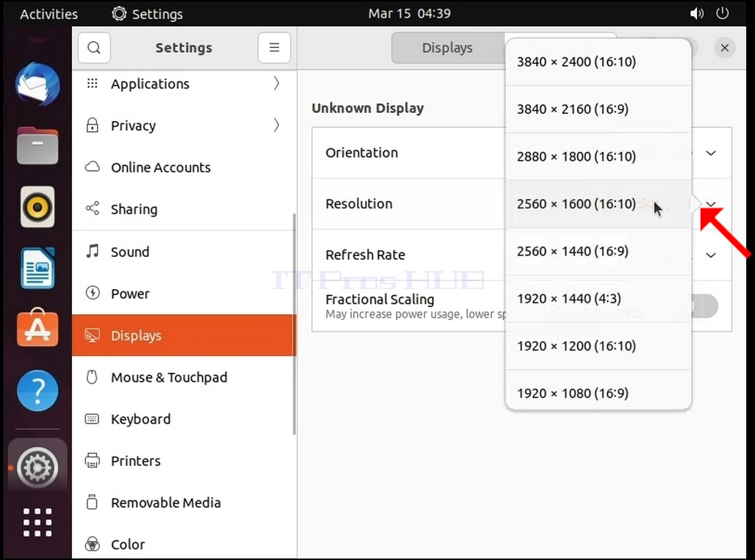Click the Color icon in sidebar
This screenshot has height=560, width=755.
[92, 544]
